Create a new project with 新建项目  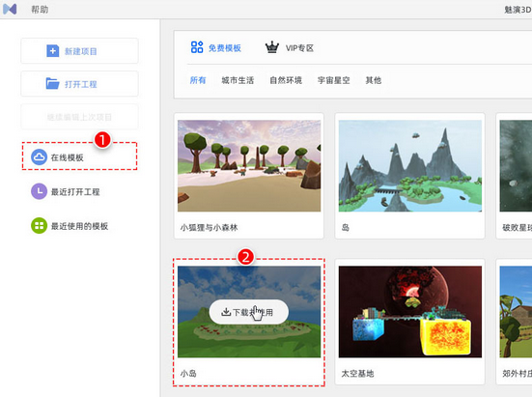(x=79, y=51)
